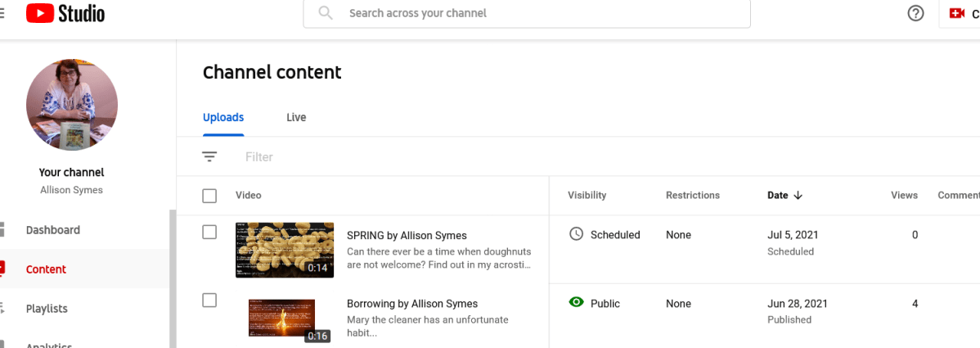Open the filter lines icon
Screen dimensions: 980x348
209,156
